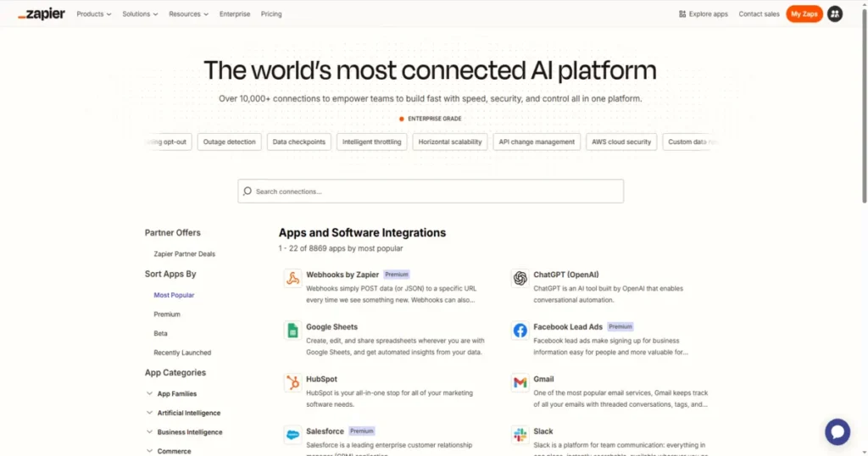Go to the Pricing page

271,14
